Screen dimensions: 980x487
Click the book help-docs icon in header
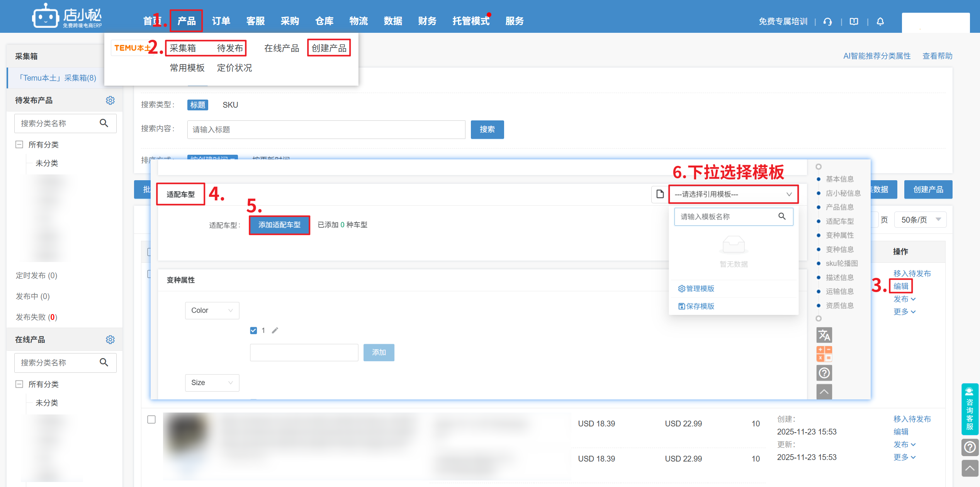854,22
